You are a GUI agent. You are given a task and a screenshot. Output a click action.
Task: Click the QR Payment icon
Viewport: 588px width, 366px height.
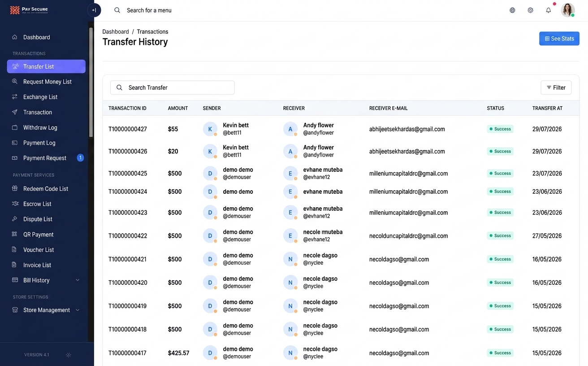(15, 235)
